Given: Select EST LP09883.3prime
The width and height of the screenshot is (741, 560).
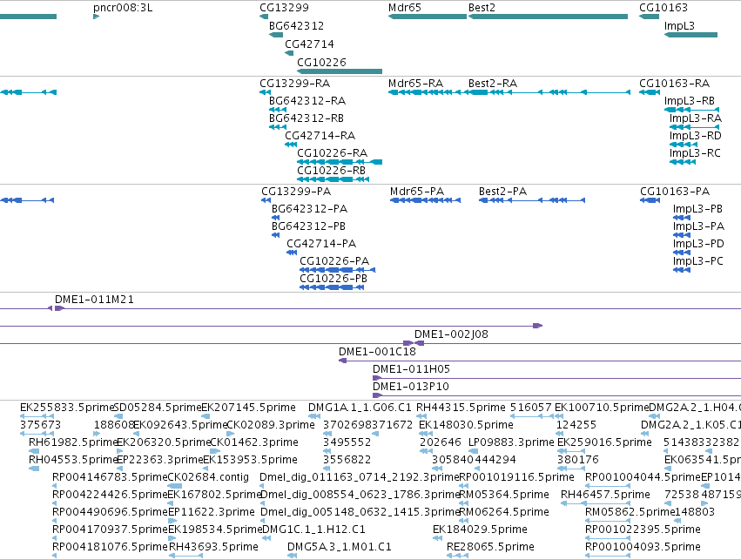Looking at the screenshot, I should tap(473, 451).
